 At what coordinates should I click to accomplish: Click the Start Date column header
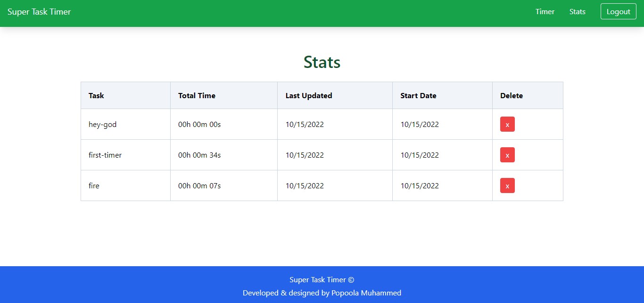(418, 95)
